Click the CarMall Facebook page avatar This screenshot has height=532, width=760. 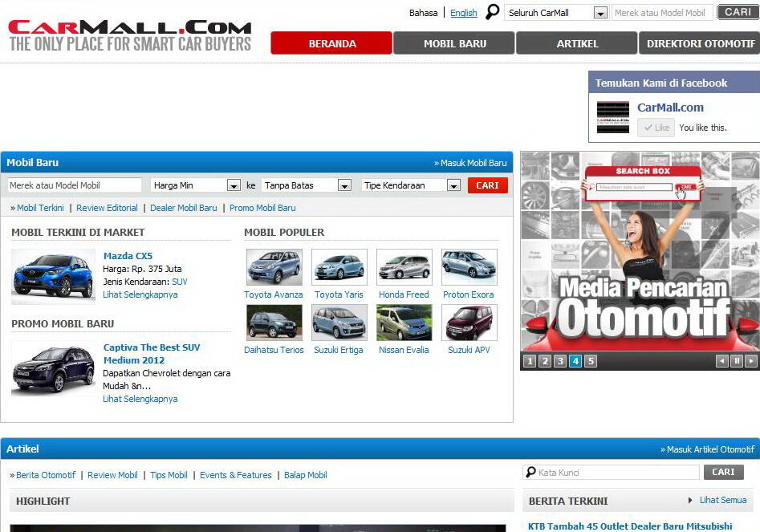point(612,117)
